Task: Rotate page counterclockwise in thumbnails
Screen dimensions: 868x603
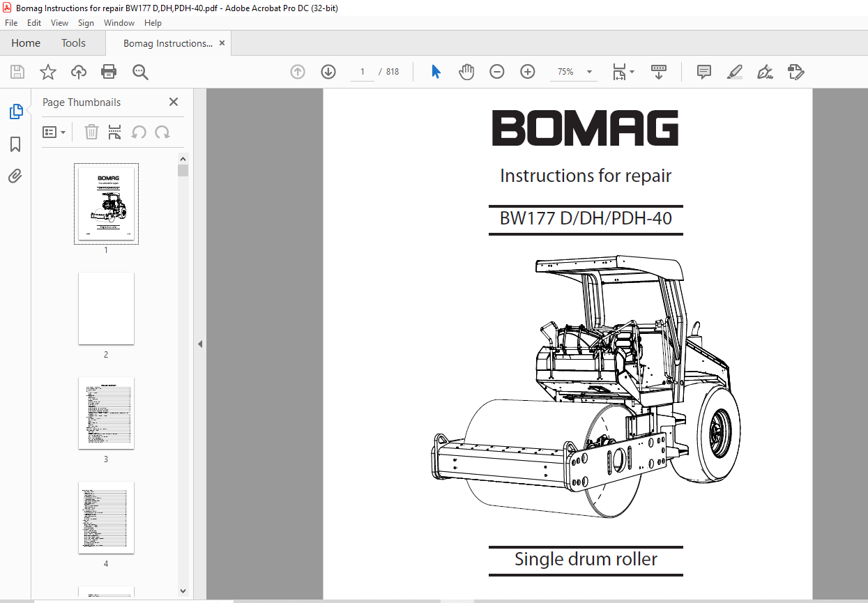Action: 139,132
